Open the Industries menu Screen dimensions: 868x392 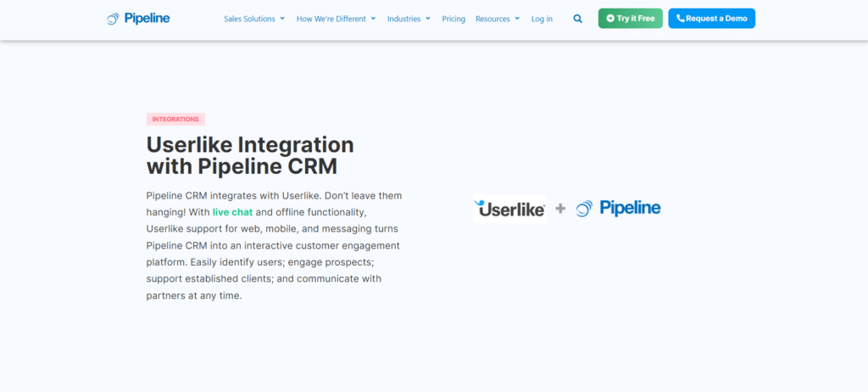[404, 19]
